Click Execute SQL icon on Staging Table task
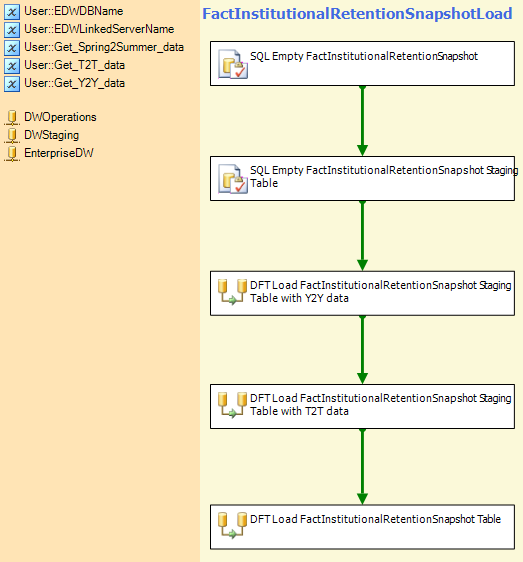 click(233, 179)
